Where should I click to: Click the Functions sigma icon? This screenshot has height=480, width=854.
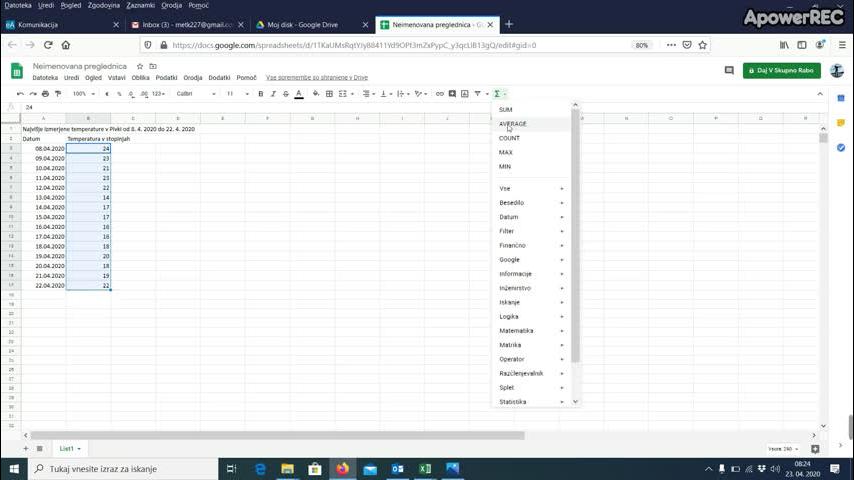click(x=497, y=94)
